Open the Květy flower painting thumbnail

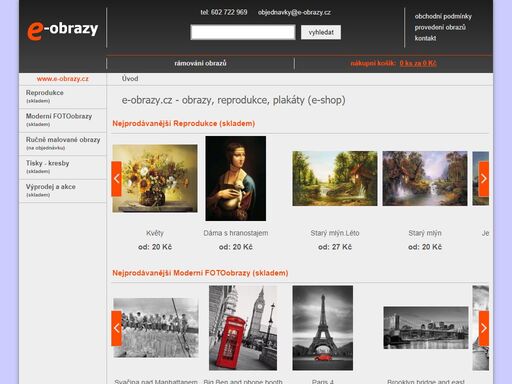click(155, 178)
